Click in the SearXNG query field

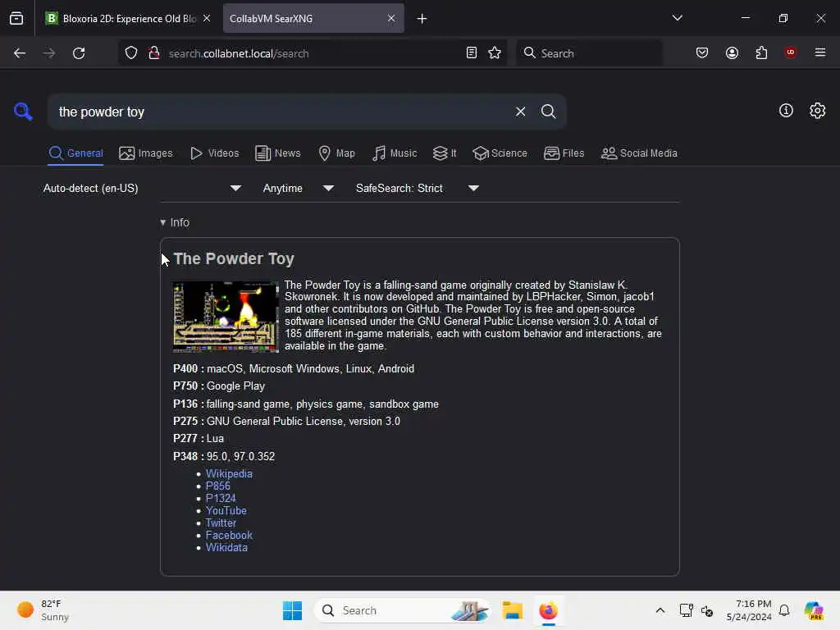[x=279, y=112]
